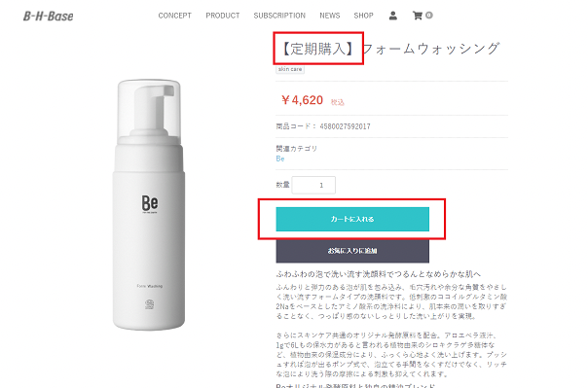The image size is (588, 388).
Task: Focus the 数量 quantity input field
Action: coord(313,185)
